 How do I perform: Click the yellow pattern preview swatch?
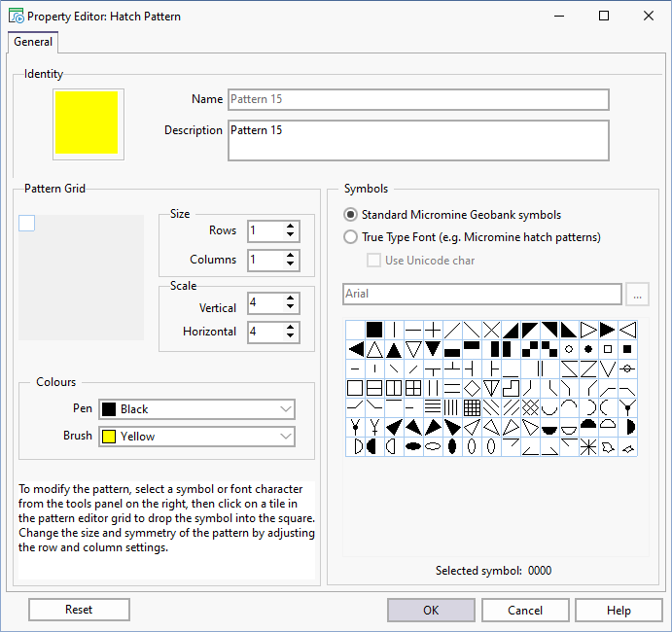(88, 123)
